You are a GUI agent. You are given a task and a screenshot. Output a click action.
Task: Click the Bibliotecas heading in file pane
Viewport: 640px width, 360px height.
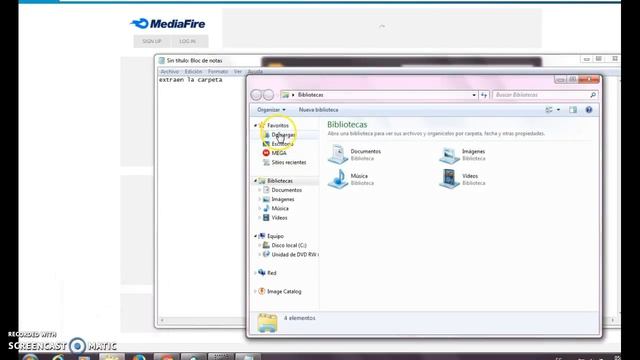347,124
